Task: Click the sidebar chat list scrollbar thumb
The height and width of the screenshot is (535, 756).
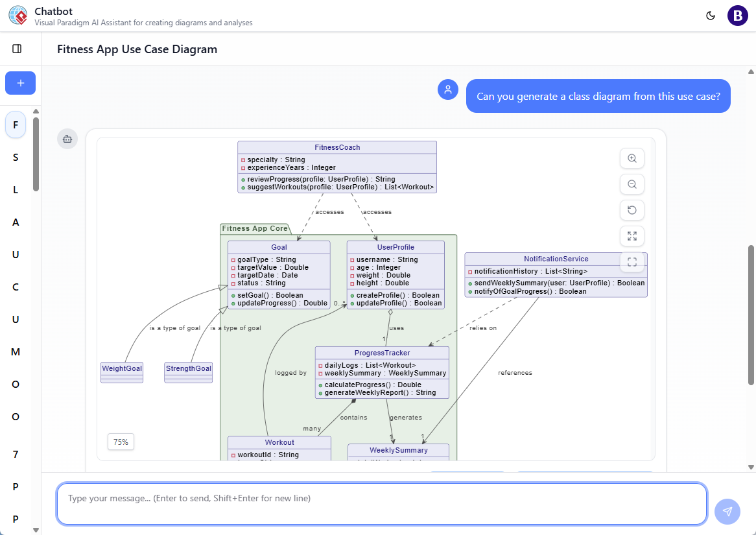Action: point(36,154)
